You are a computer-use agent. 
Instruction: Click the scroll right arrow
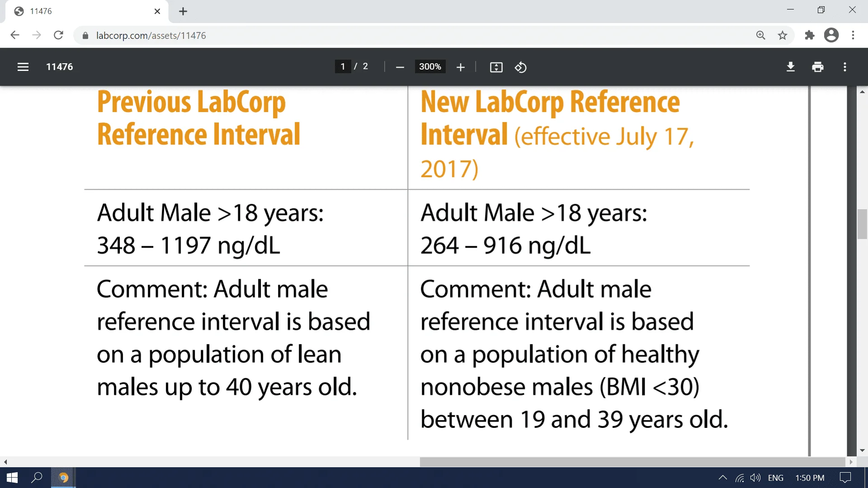[x=851, y=462]
